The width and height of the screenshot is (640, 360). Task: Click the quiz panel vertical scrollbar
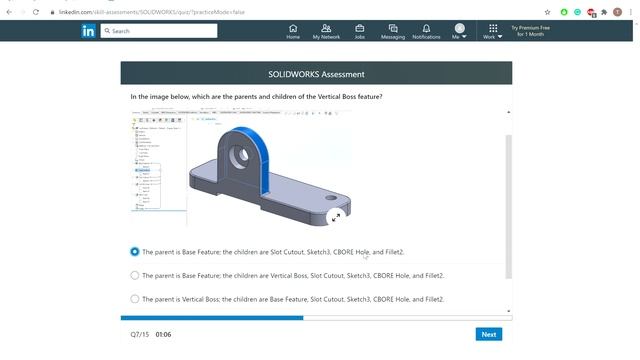point(509,207)
